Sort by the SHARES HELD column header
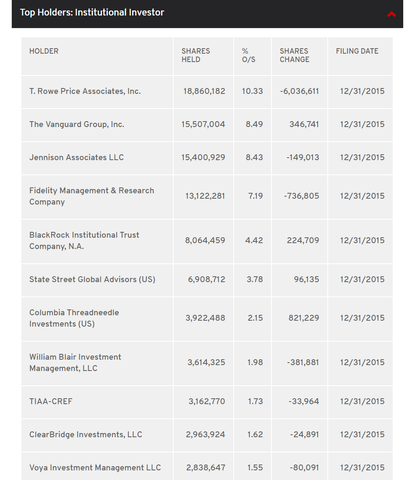Image resolution: width=407 pixels, height=480 pixels. tap(196, 55)
